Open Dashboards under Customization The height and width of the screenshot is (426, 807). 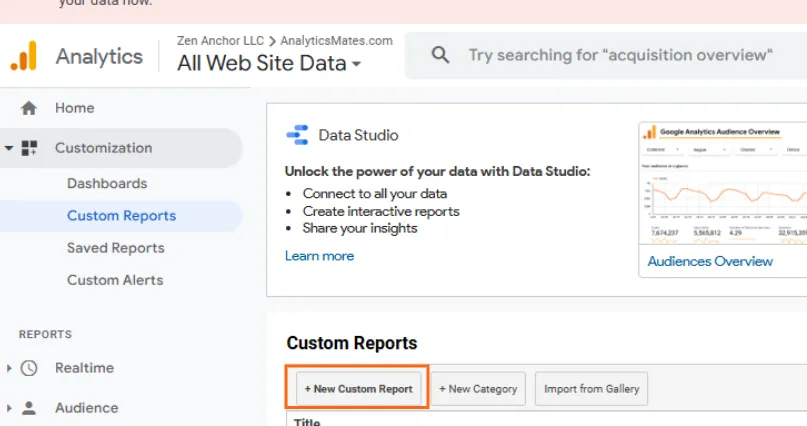[107, 184]
